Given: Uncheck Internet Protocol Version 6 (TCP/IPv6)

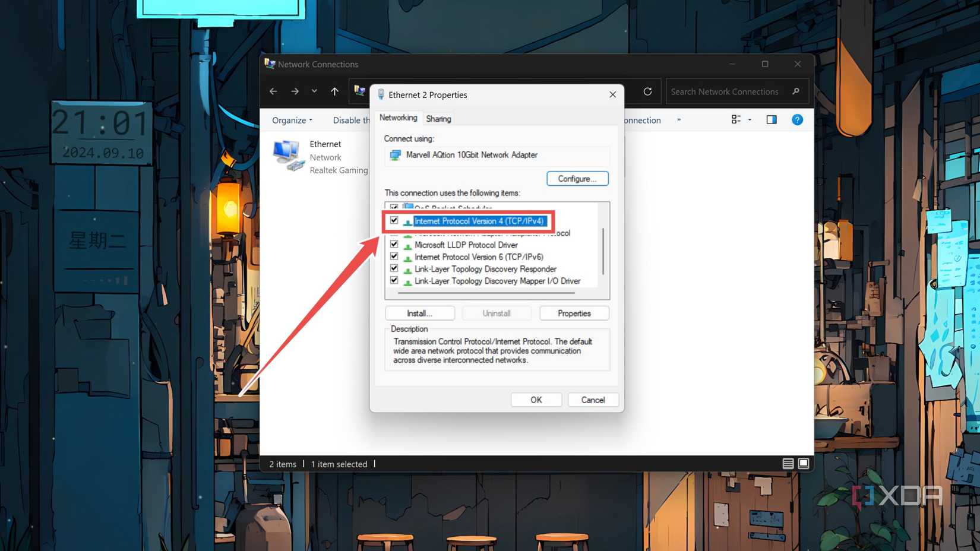Looking at the screenshot, I should 394,256.
